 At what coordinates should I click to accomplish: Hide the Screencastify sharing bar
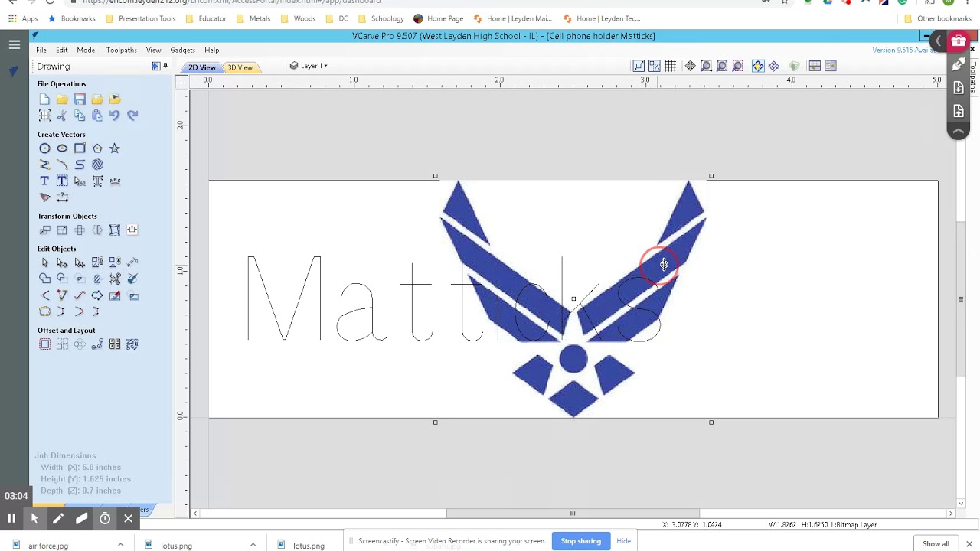pos(624,541)
